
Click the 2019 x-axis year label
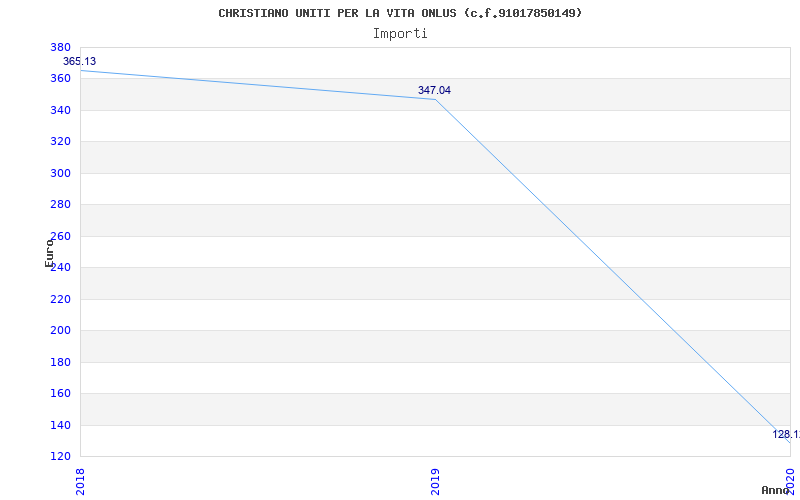click(436, 480)
